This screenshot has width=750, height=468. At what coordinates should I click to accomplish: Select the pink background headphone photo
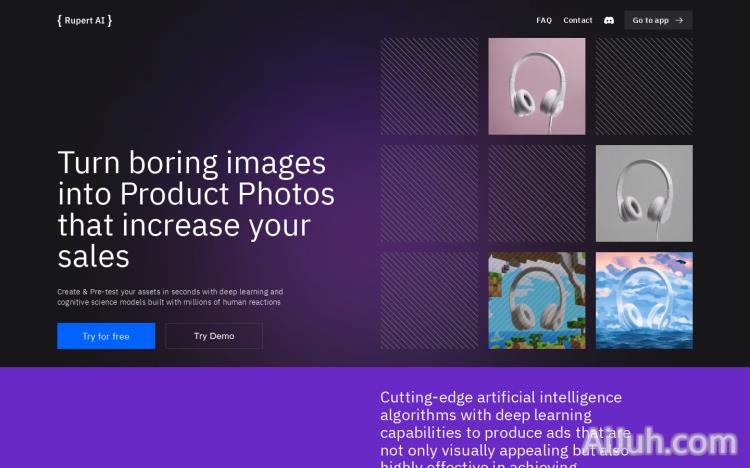click(x=537, y=87)
